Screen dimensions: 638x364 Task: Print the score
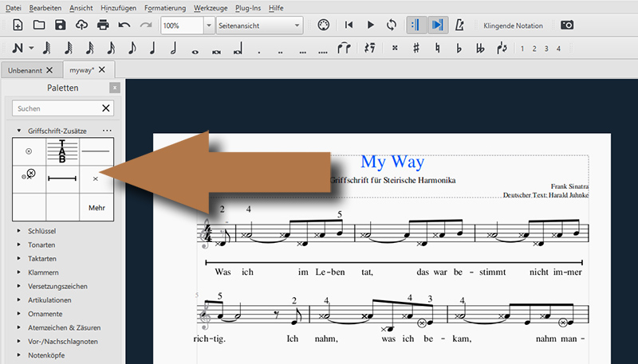(x=103, y=25)
